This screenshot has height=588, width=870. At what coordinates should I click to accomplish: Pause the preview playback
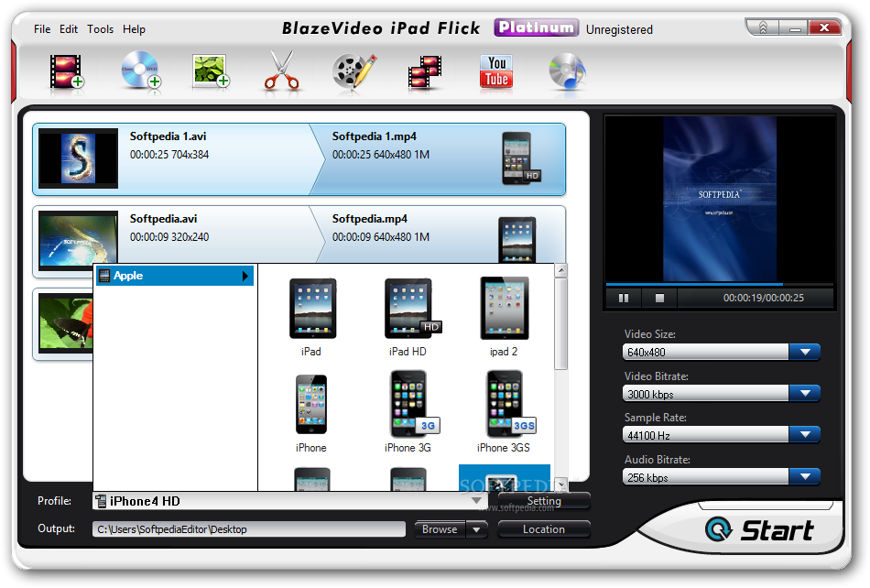coord(624,299)
